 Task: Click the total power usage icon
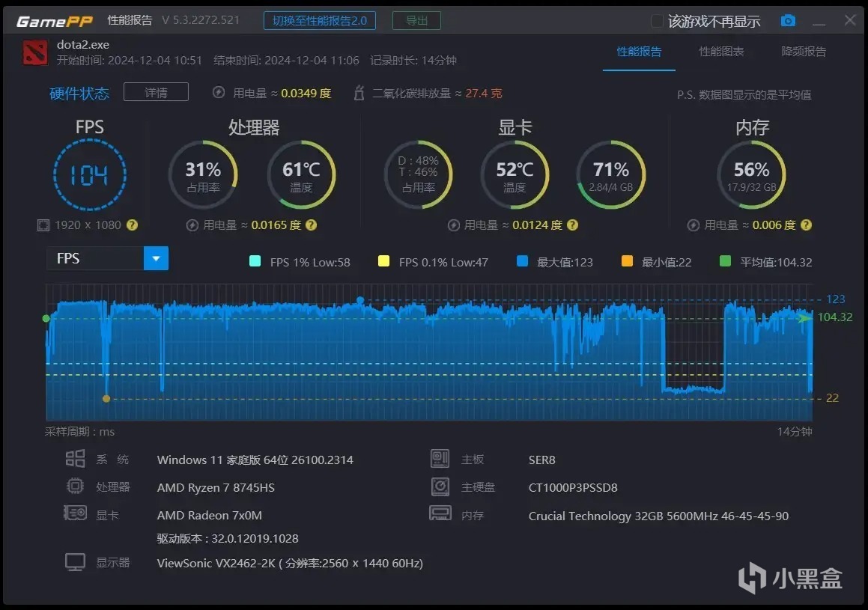click(x=219, y=92)
